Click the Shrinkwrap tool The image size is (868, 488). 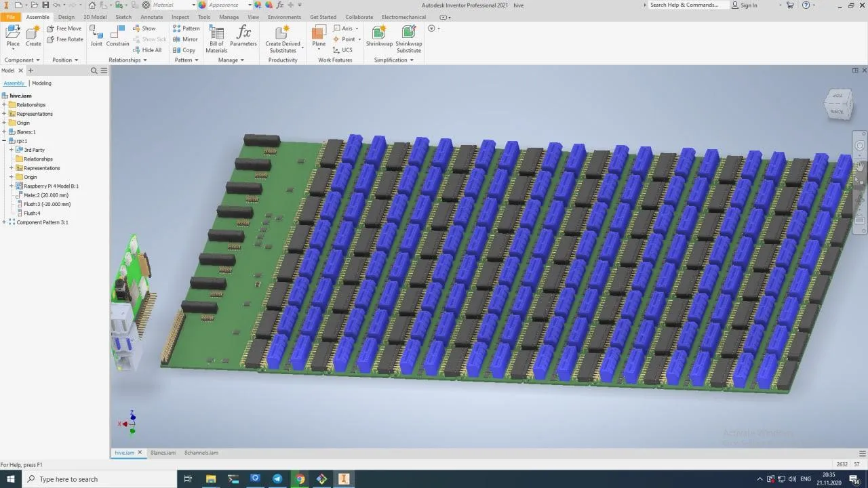coord(379,36)
